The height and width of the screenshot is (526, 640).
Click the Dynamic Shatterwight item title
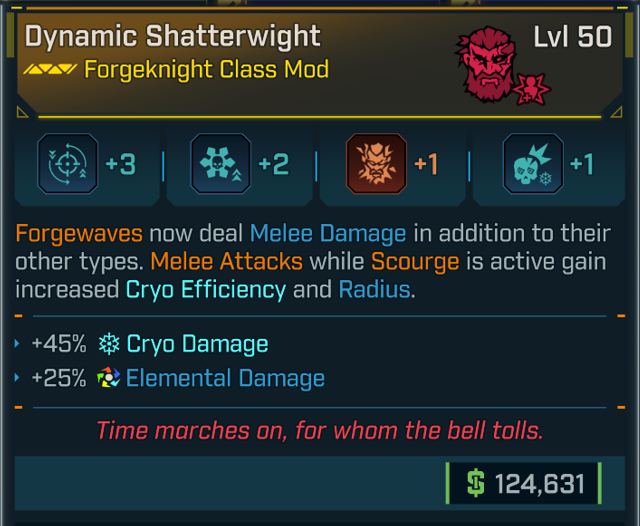pyautogui.click(x=172, y=37)
